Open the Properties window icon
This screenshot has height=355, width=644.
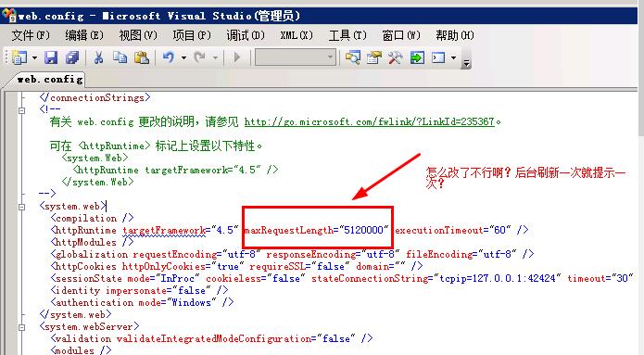(x=373, y=57)
